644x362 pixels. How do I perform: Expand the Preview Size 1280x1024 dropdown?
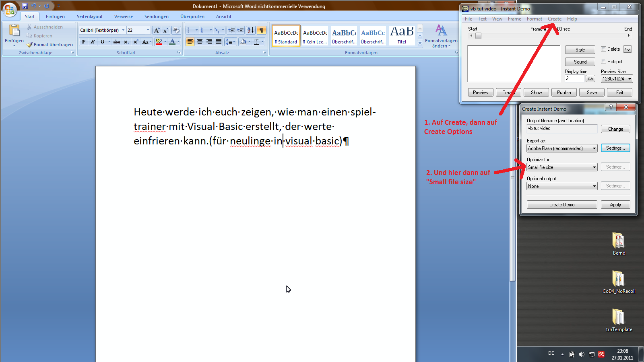pos(617,79)
